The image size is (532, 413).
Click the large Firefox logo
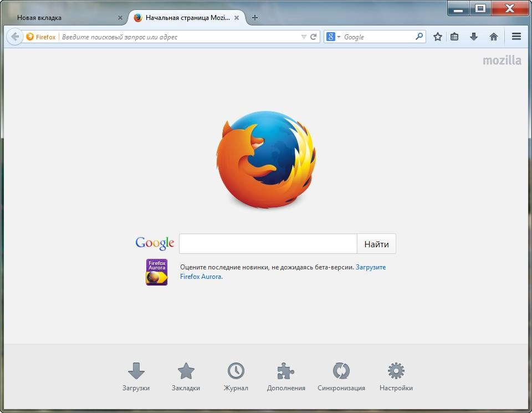(x=266, y=160)
